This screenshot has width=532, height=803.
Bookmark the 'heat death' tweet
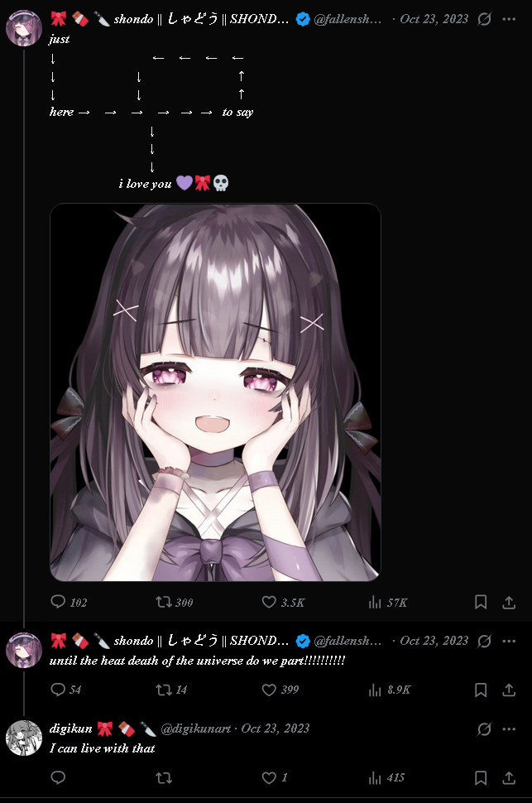[x=480, y=690]
